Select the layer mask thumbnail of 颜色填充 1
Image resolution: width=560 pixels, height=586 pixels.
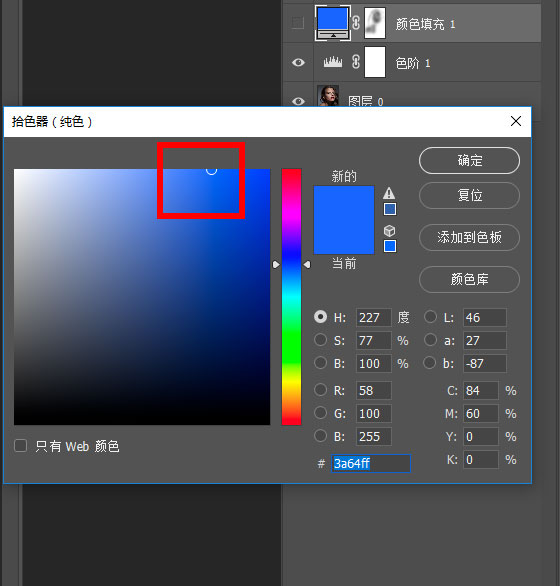click(375, 23)
